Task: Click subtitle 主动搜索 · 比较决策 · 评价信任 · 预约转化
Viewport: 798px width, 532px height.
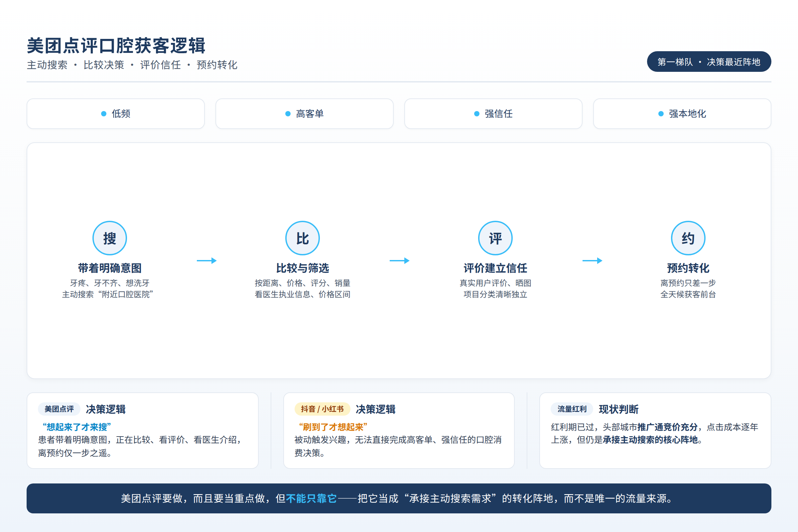Action: 132,65
